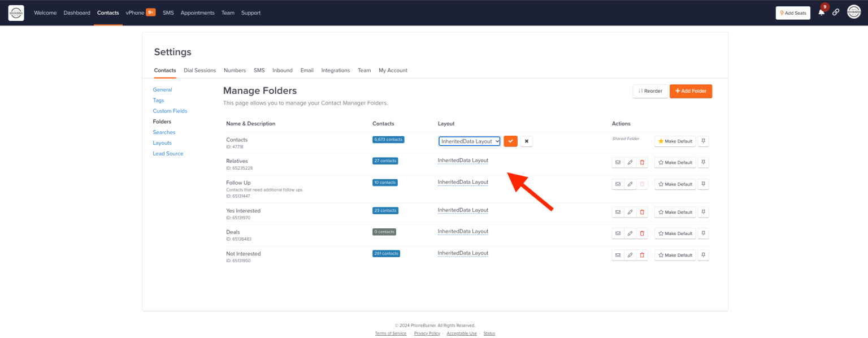Click the 261 contacts badge

[386, 253]
